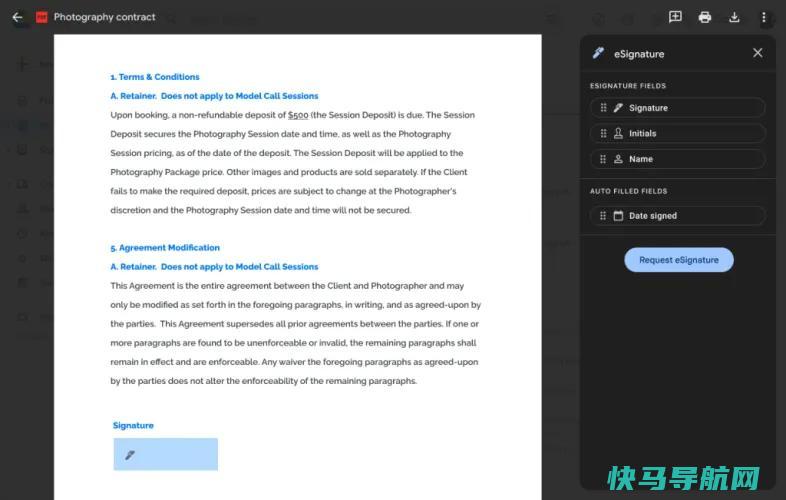Viewport: 786px width, 500px height.
Task: Click the '5. Agreement Modification' heading
Action: click(x=165, y=248)
